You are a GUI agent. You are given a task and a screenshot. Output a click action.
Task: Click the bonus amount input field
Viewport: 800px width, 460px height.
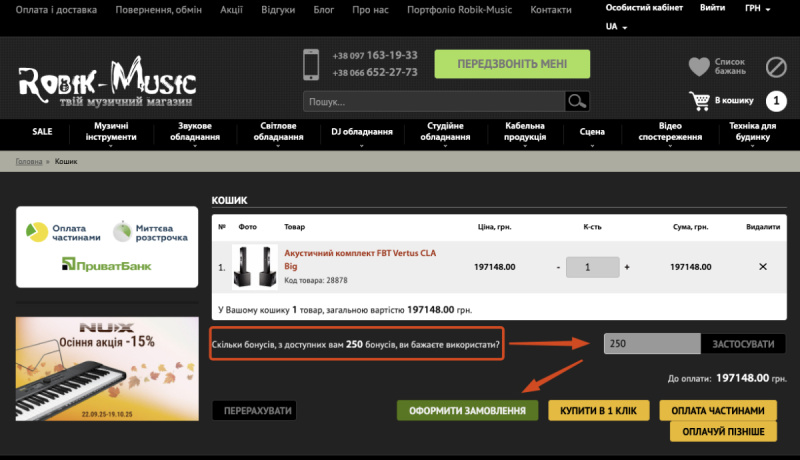click(x=651, y=344)
